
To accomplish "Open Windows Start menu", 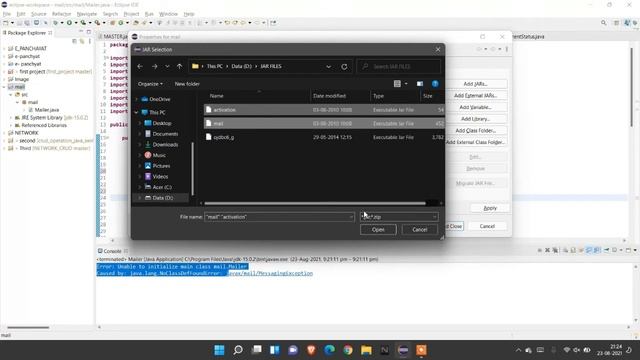I will coord(219,350).
